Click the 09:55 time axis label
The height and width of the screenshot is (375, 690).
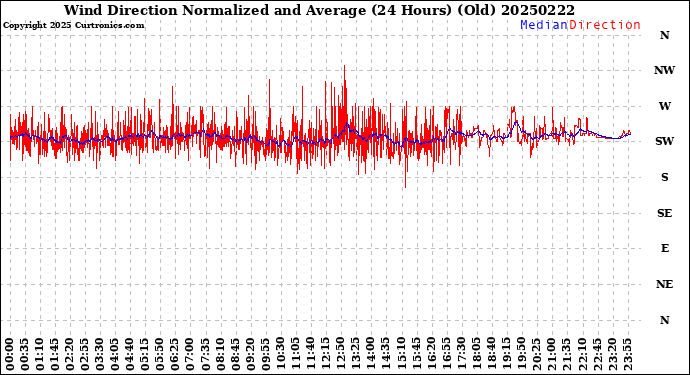(x=265, y=354)
